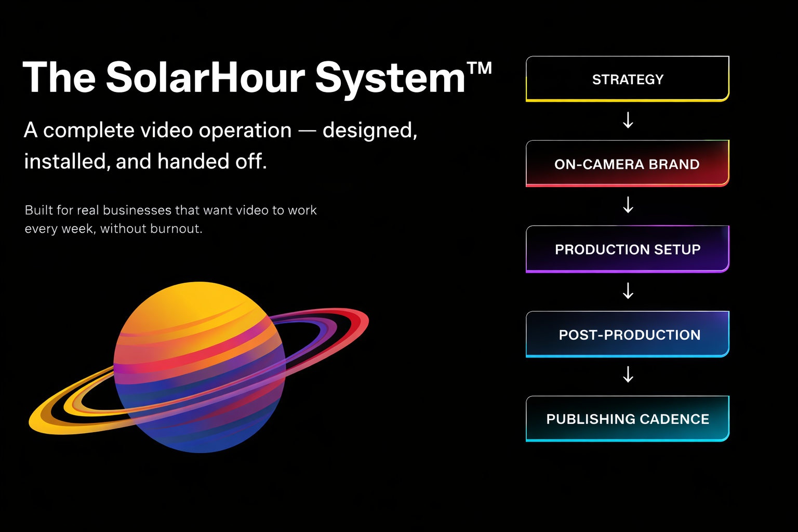Open the PRODUCTION SETUP step

(628, 249)
